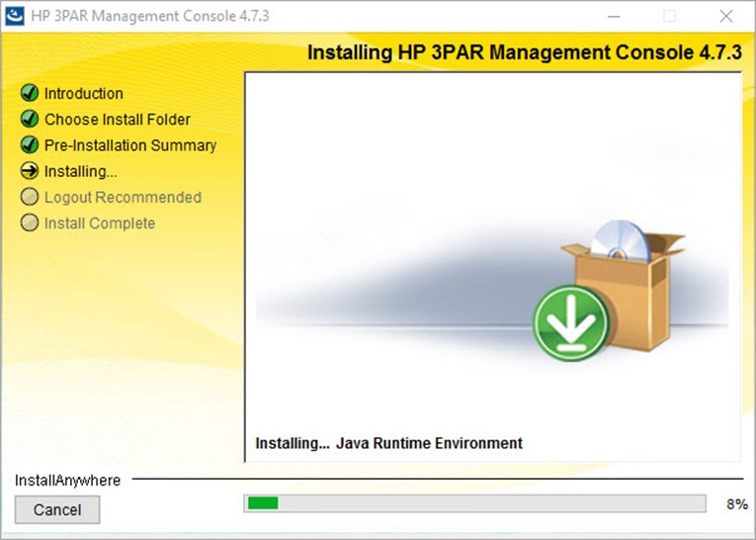Click the green checkmark beside Introduction

[x=30, y=93]
